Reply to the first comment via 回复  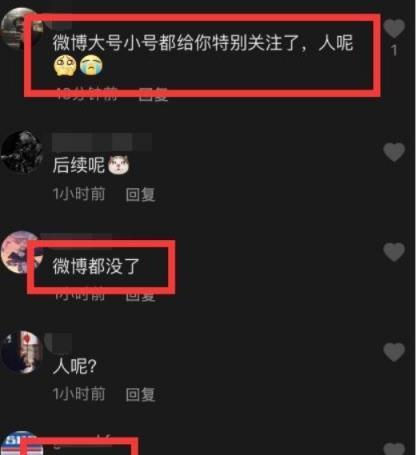point(153,95)
